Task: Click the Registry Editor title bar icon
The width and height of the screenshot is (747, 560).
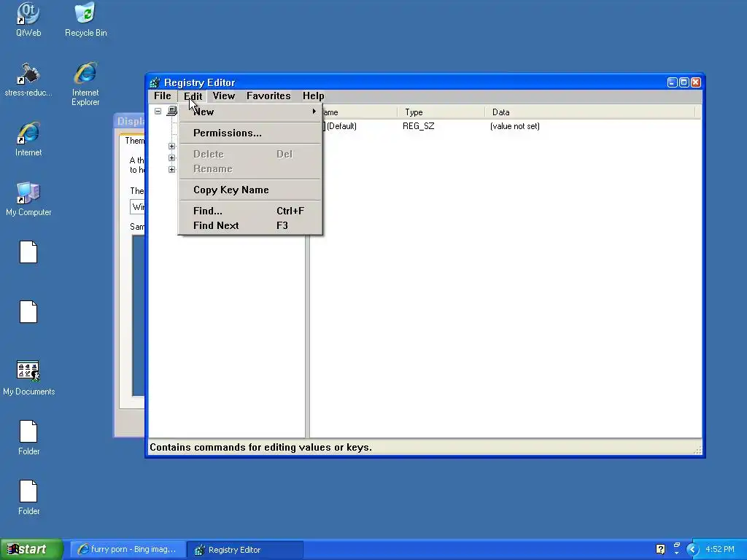Action: tap(155, 83)
